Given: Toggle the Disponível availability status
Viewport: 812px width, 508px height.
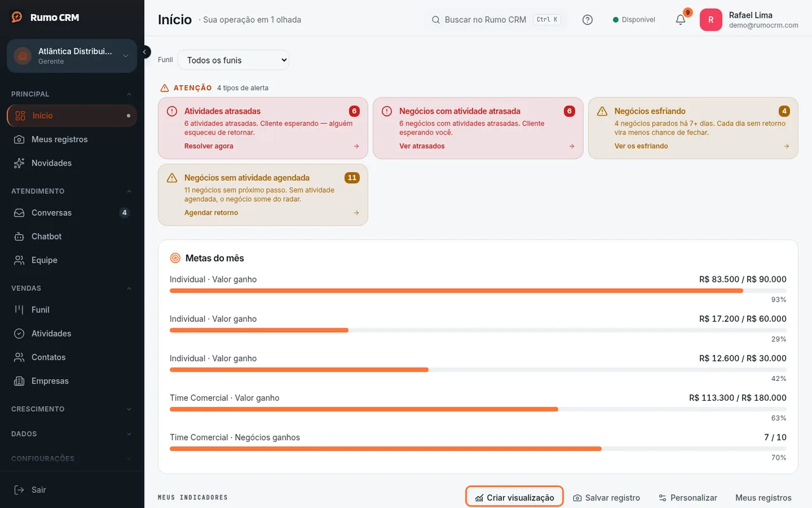Looking at the screenshot, I should point(634,20).
